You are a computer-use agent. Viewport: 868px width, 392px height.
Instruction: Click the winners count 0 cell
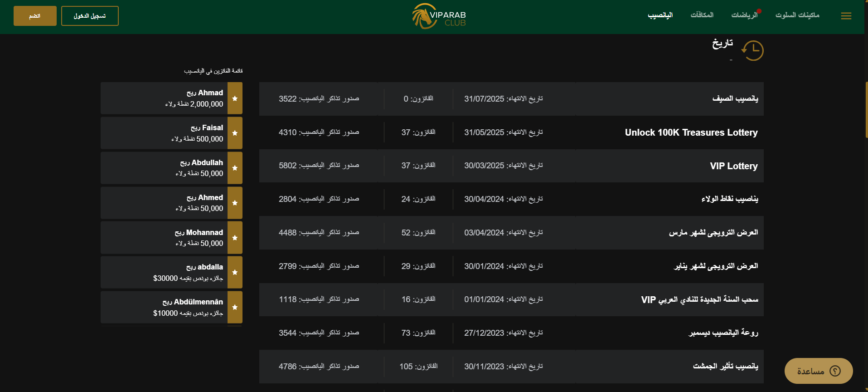tap(418, 99)
